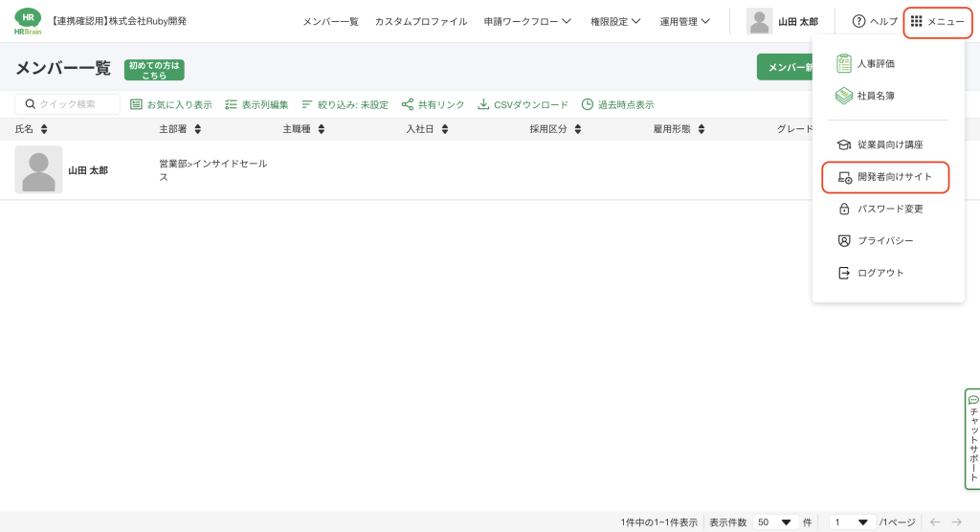Screen dimensions: 980x532
Task: Open the 社員名簿 app from menu
Action: click(843, 96)
